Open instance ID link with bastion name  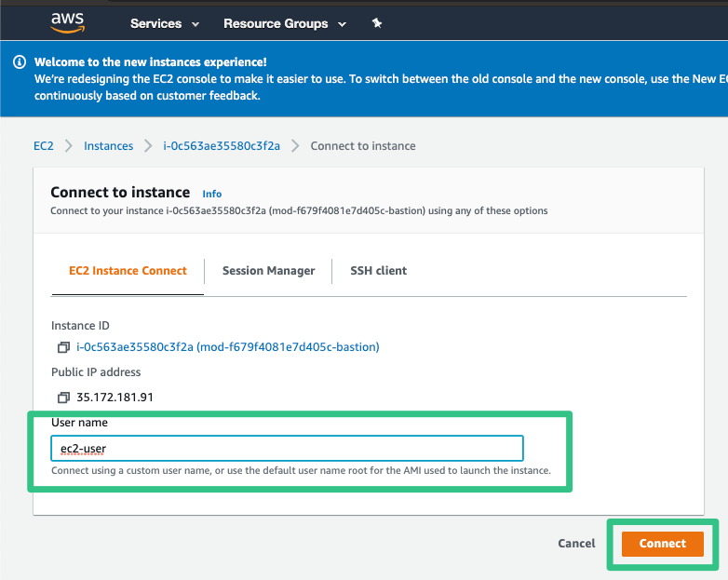point(228,347)
